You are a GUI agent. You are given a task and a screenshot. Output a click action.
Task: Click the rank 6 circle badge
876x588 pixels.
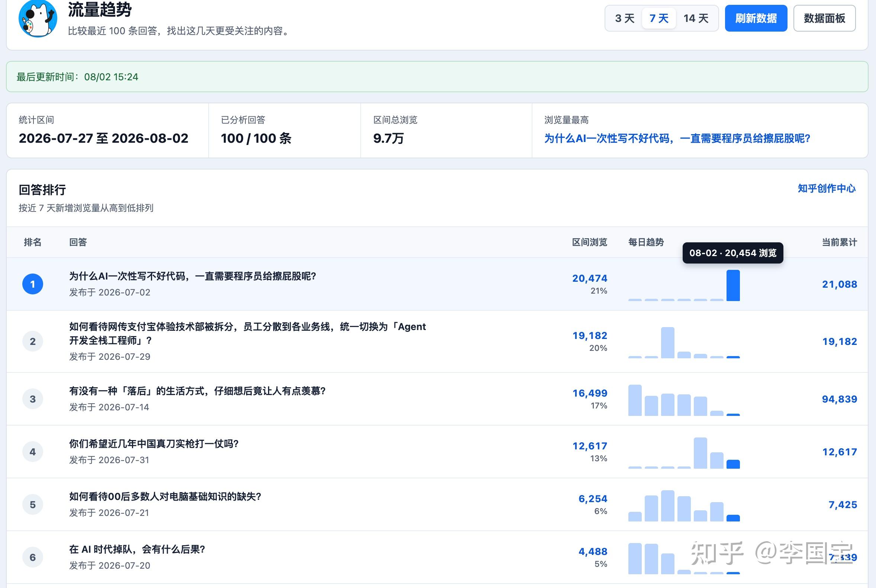(33, 557)
